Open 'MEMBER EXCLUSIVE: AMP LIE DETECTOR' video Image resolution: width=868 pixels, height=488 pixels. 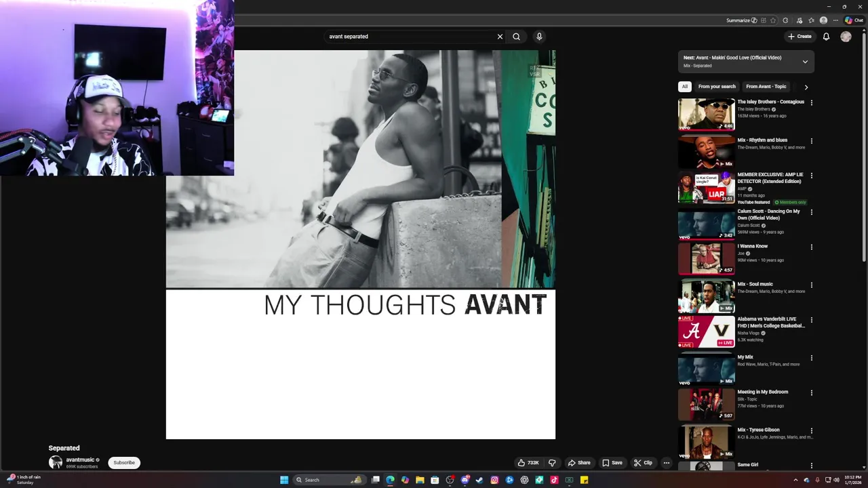pyautogui.click(x=770, y=178)
